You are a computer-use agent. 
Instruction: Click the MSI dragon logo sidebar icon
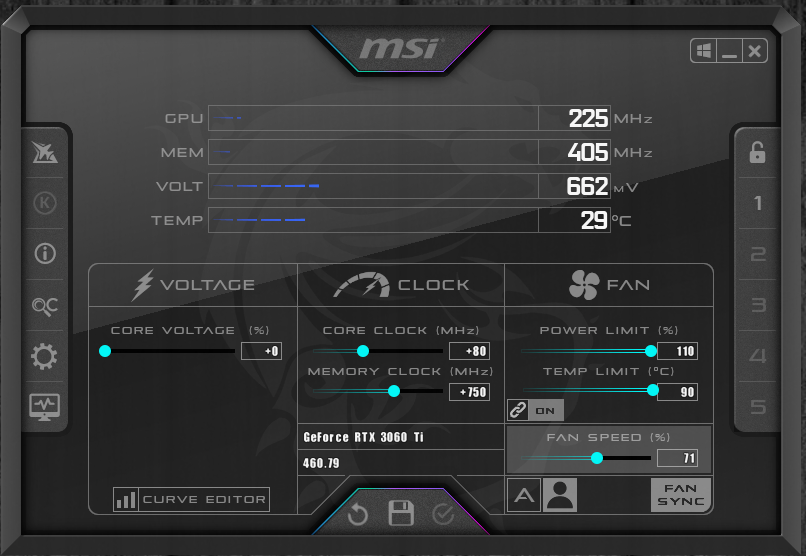tap(45, 152)
